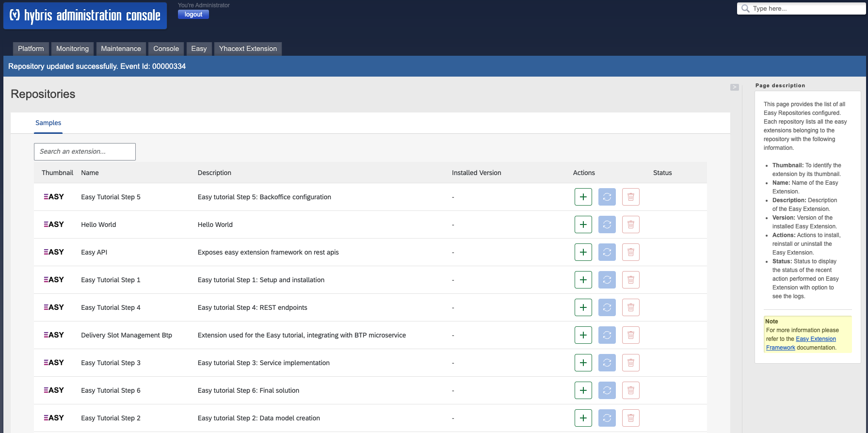This screenshot has height=433, width=868.
Task: Install the Easy Tutorial Step 5 extension
Action: [x=583, y=197]
